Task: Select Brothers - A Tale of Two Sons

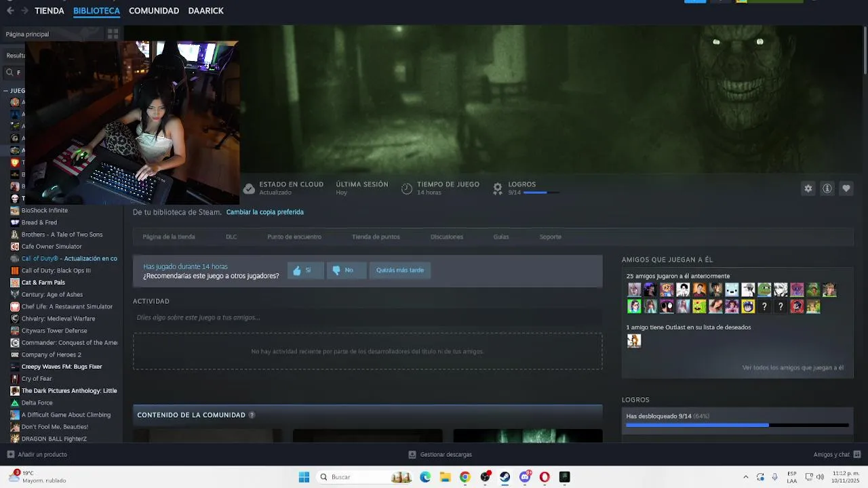Action: (x=62, y=235)
